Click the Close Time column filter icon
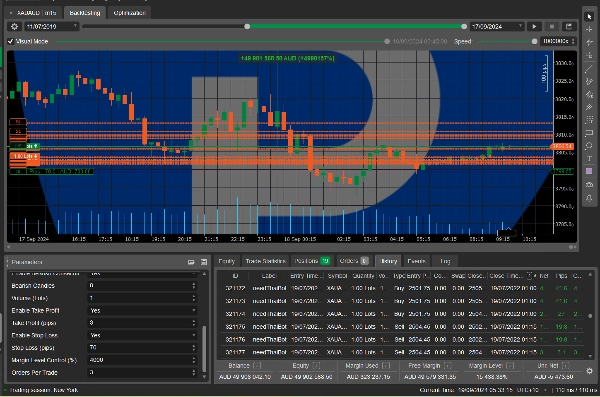 (530, 276)
